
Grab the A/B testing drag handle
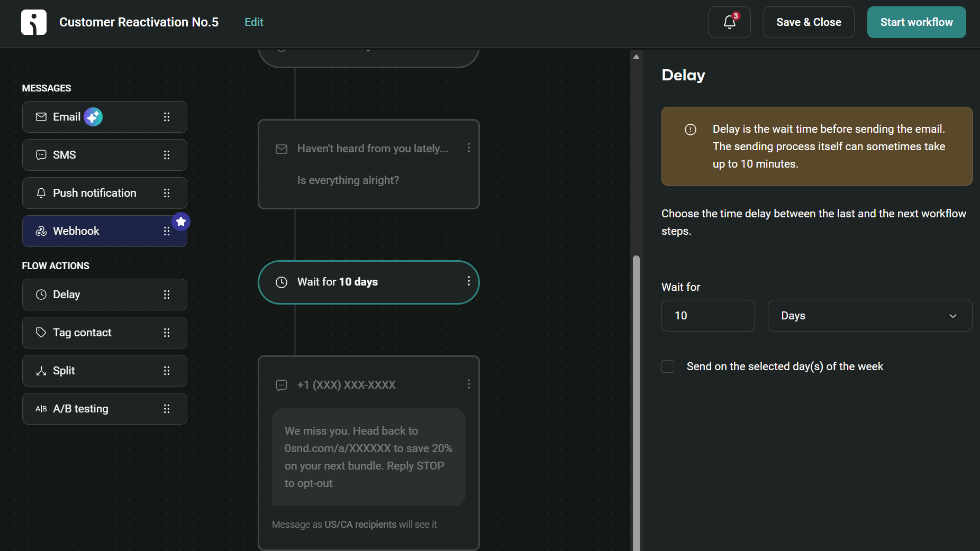(167, 409)
